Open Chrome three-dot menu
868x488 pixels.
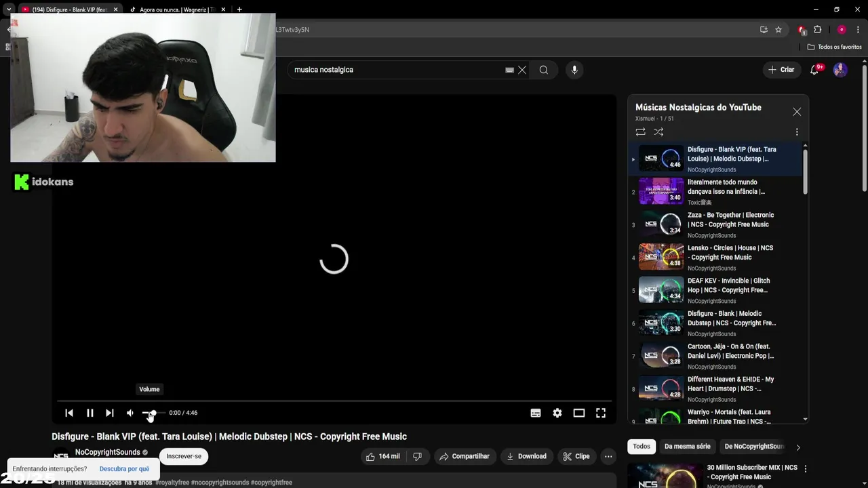point(859,30)
